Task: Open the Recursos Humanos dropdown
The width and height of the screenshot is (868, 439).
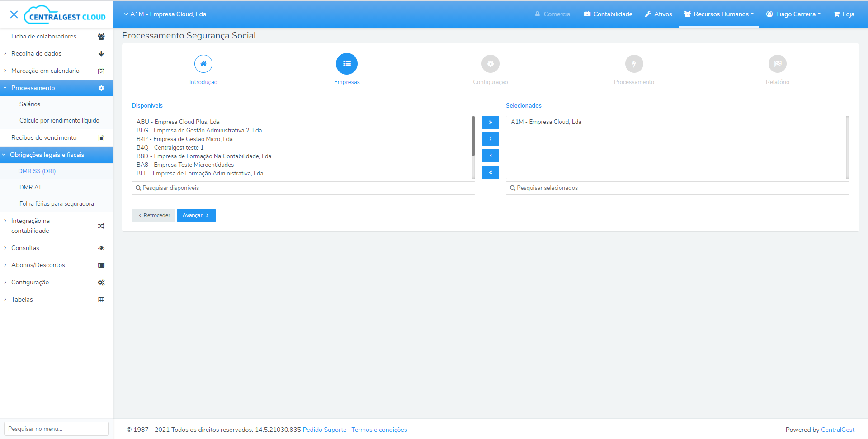Action: pyautogui.click(x=719, y=14)
